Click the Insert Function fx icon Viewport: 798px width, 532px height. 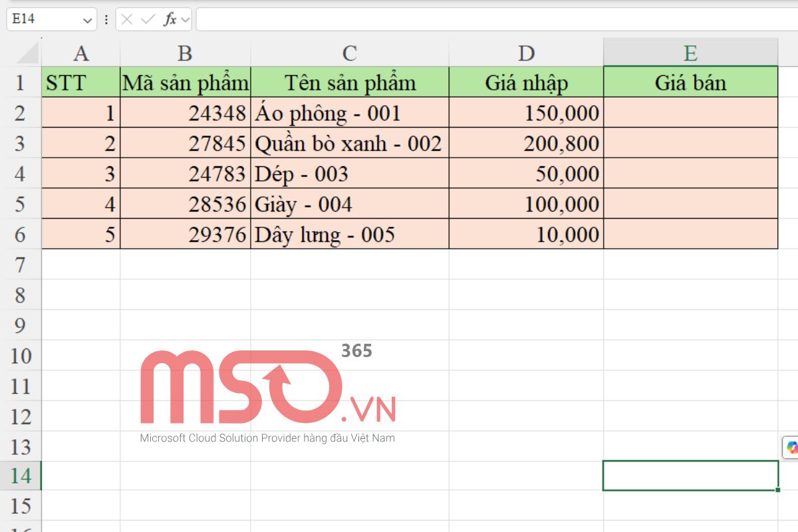170,20
